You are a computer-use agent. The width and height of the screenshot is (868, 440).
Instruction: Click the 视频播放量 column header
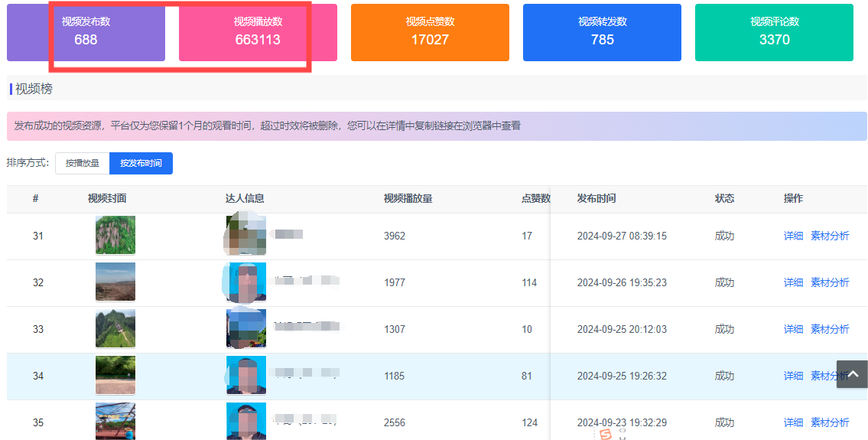tap(408, 198)
